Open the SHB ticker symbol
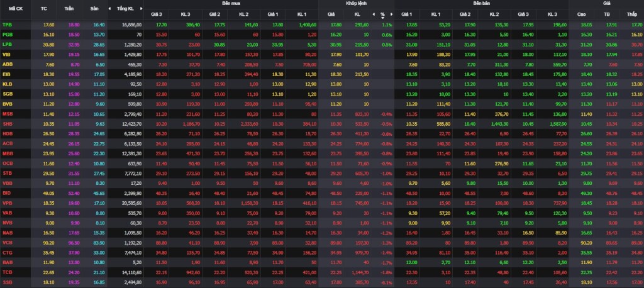This screenshot has height=288, width=644. 7,124
